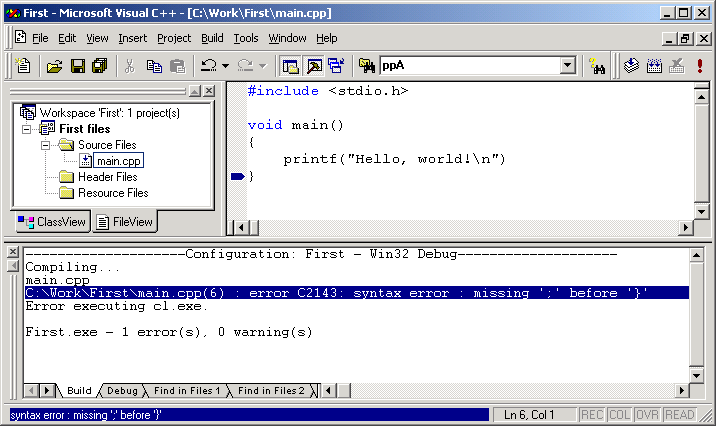Click the editor vertical scrollbar down arrow
Screen dimensions: 716x426
(701, 211)
